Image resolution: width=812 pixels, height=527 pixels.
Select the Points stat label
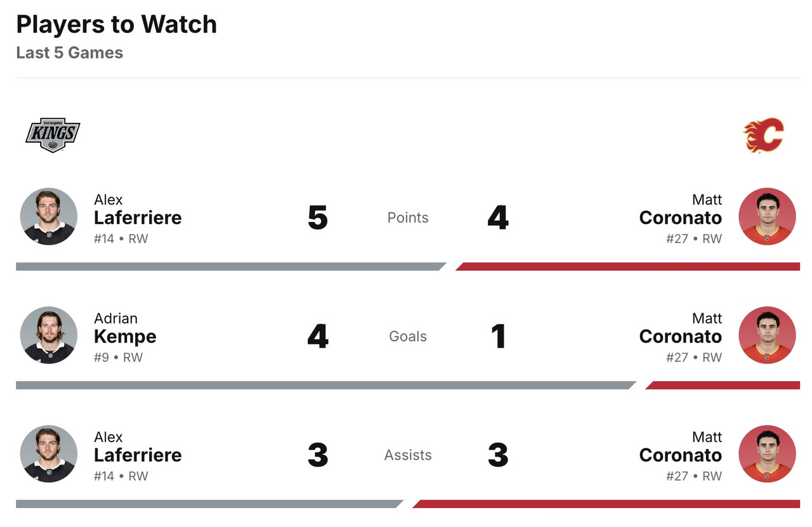click(408, 218)
